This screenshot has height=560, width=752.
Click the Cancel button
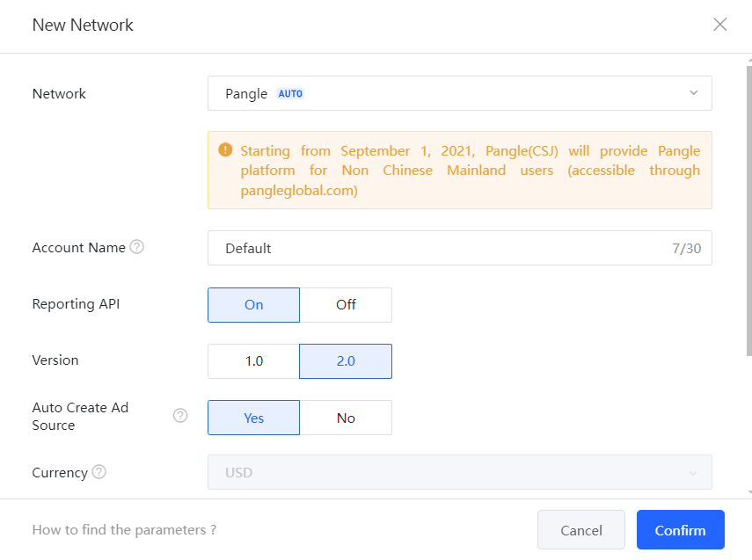580,529
